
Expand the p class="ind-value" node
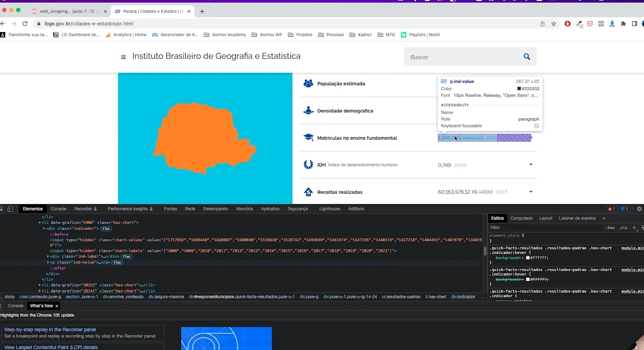coord(48,262)
